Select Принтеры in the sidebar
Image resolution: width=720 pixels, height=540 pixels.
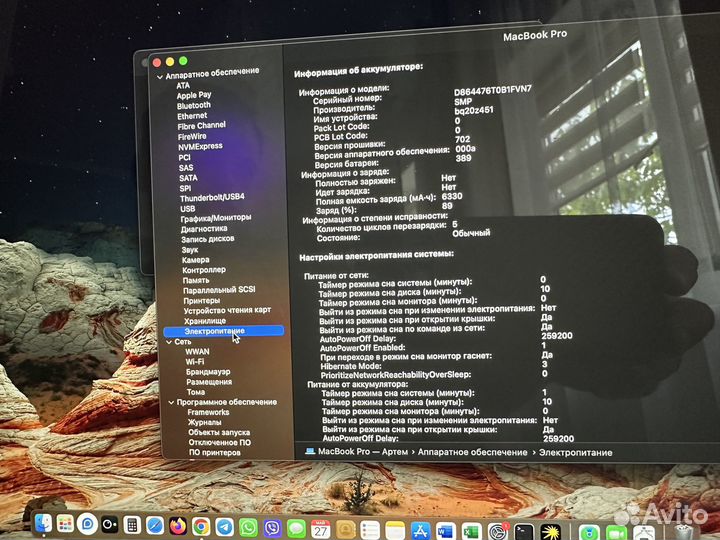click(202, 301)
